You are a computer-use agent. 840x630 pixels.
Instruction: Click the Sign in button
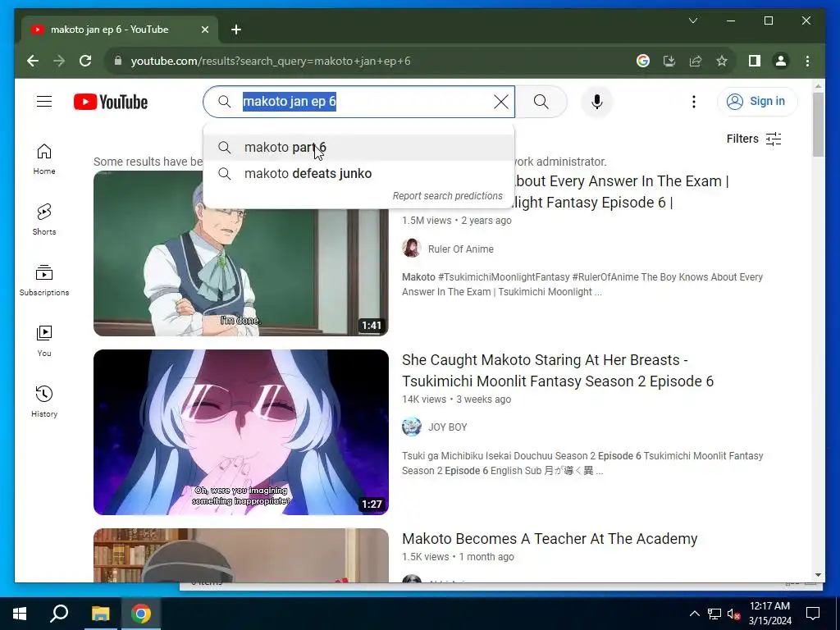pyautogui.click(x=757, y=101)
